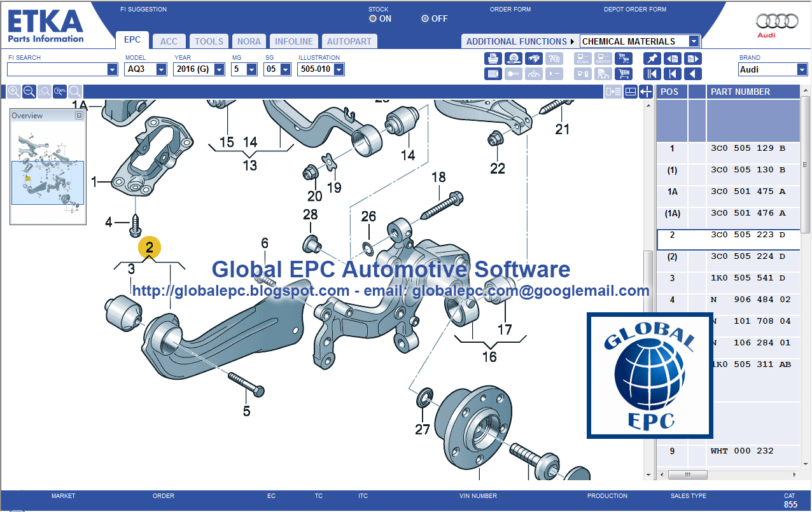The image size is (812, 512).
Task: Close the Overview panel
Action: (79, 116)
